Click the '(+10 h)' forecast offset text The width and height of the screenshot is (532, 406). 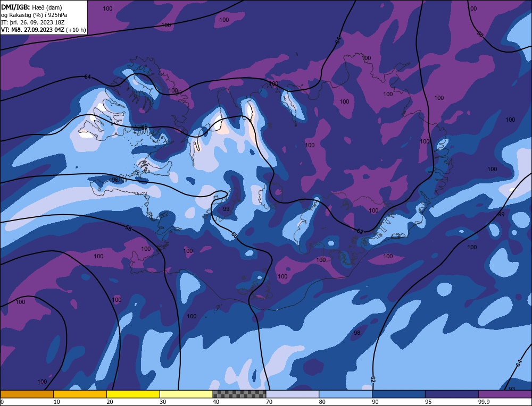click(76, 30)
